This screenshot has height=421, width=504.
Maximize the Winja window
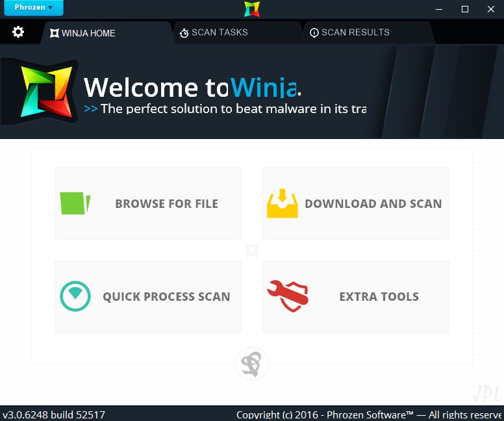pos(465,9)
